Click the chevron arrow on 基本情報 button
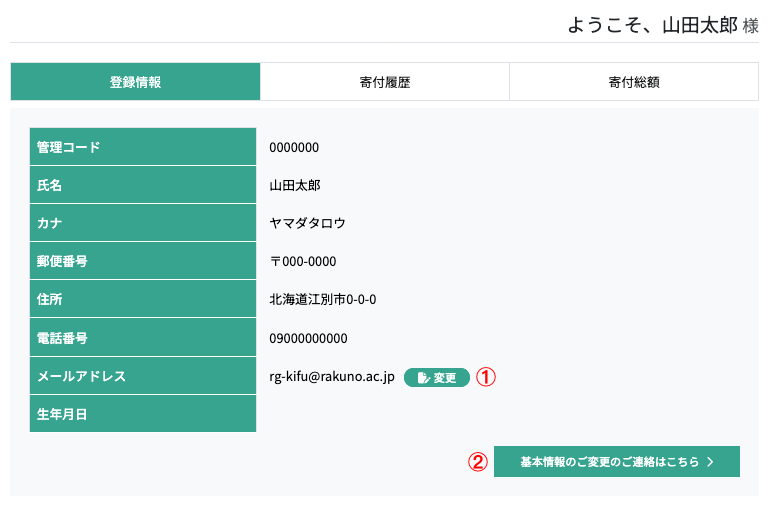 pyautogui.click(x=710, y=462)
